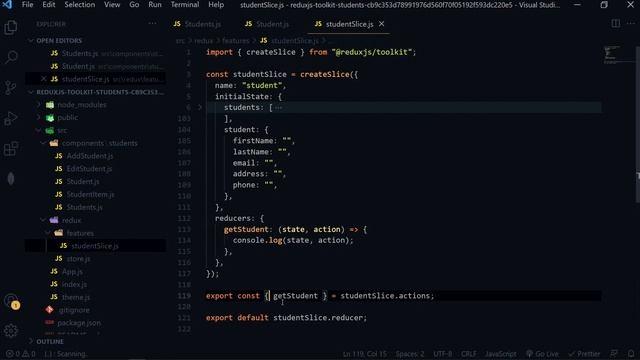Image resolution: width=640 pixels, height=360 pixels.
Task: Open App.js in the file tree
Action: [72, 271]
